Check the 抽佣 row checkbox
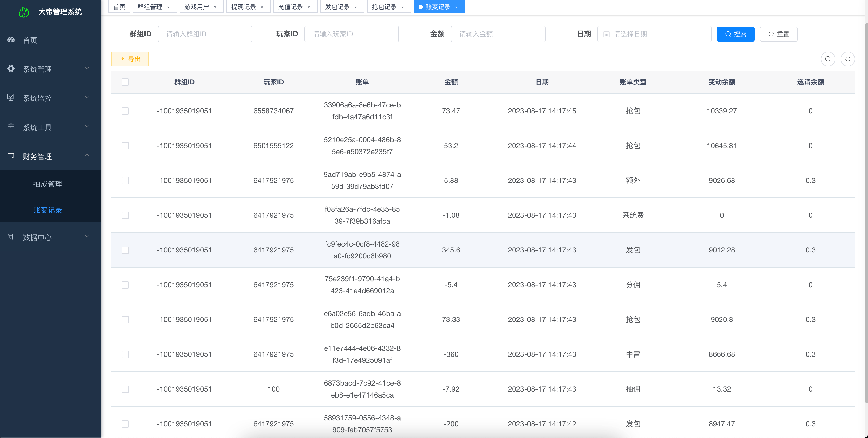 tap(125, 389)
